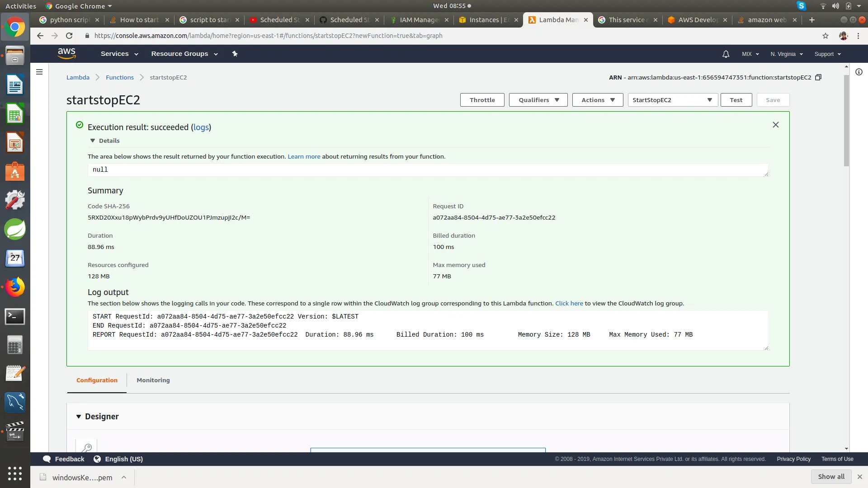This screenshot has height=488, width=868.
Task: Dismiss the execution result banner
Action: [x=775, y=125]
